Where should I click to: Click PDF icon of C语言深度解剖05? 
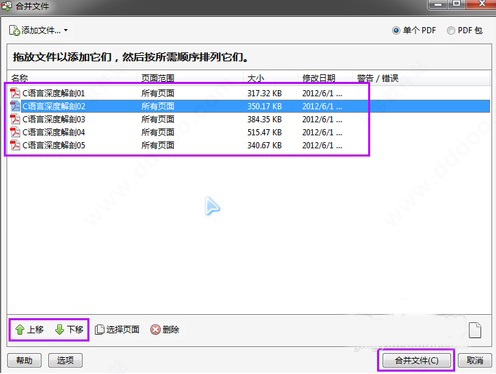tap(15, 145)
